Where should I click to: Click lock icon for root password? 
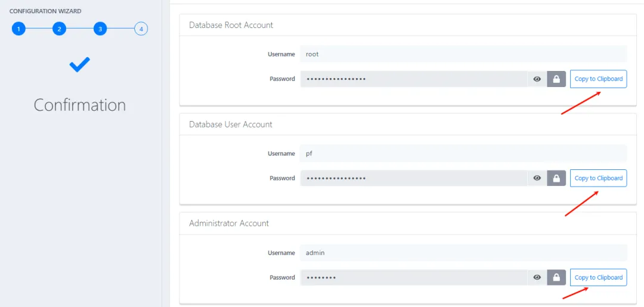[556, 79]
